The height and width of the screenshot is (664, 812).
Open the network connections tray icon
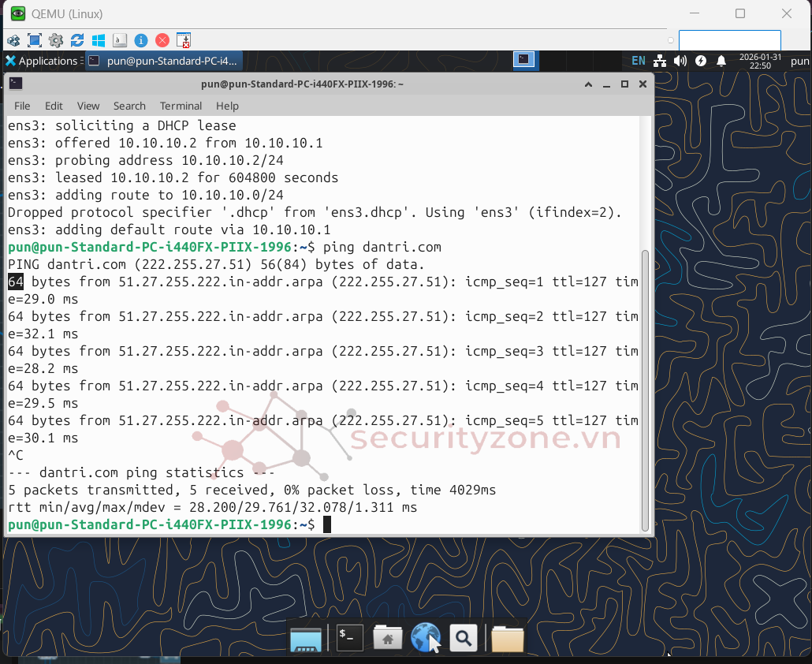click(x=661, y=61)
